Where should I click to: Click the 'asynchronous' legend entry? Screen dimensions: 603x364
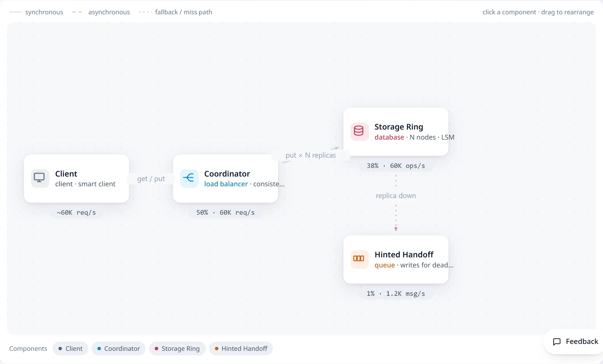tap(101, 12)
